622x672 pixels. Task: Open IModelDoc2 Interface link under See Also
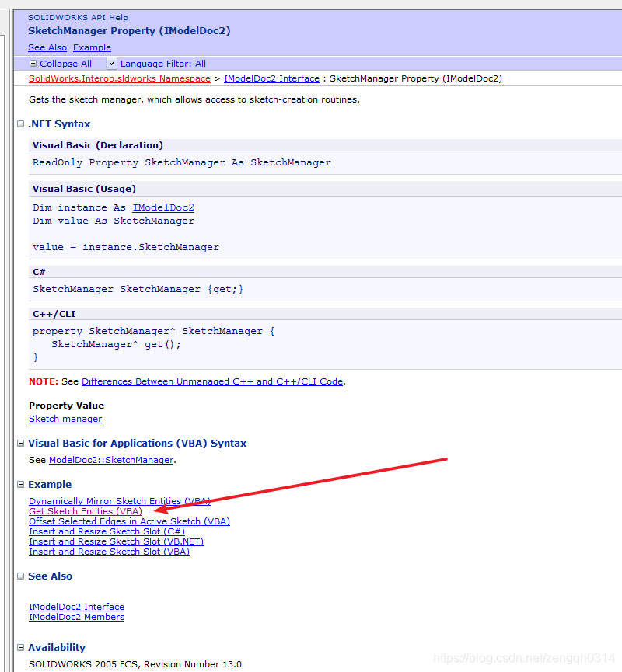76,607
